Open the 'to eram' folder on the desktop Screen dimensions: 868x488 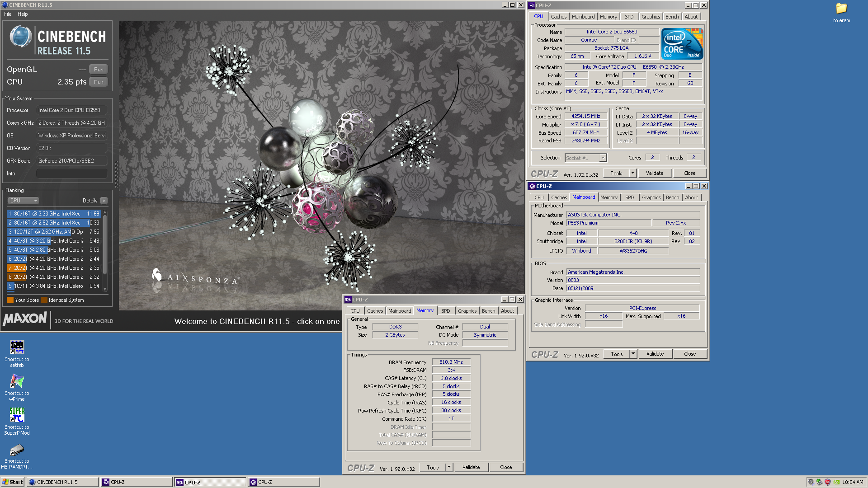[x=841, y=13]
